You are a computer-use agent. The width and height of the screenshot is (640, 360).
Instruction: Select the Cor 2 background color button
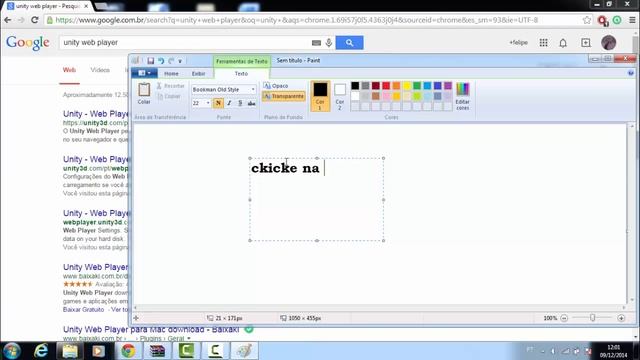pos(340,96)
